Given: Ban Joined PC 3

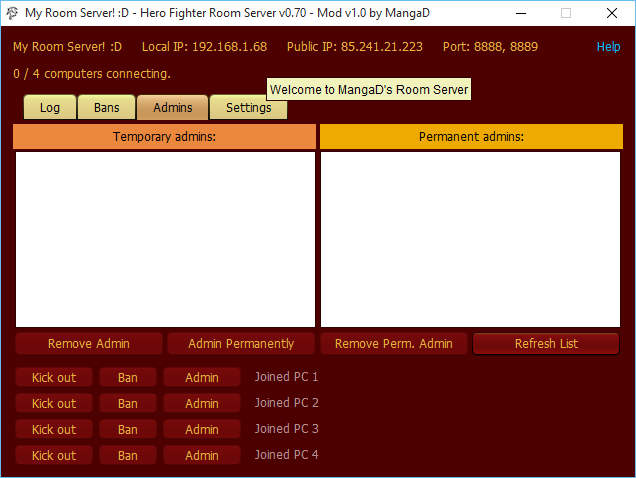Looking at the screenshot, I should click(x=128, y=430).
